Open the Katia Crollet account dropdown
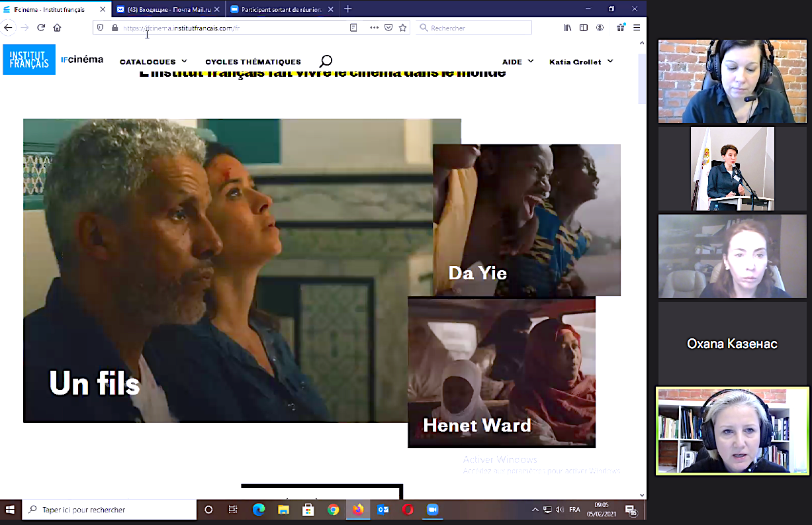Viewport: 812px width, 525px height. click(581, 62)
